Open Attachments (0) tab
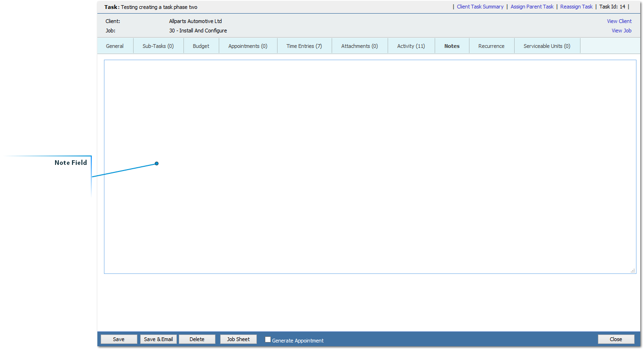The height and width of the screenshot is (350, 644). [x=359, y=46]
